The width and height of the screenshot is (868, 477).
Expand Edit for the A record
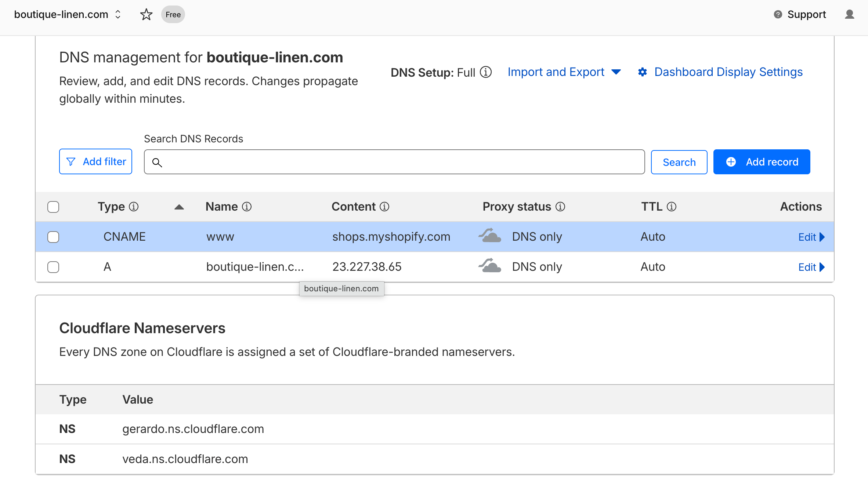(x=811, y=267)
